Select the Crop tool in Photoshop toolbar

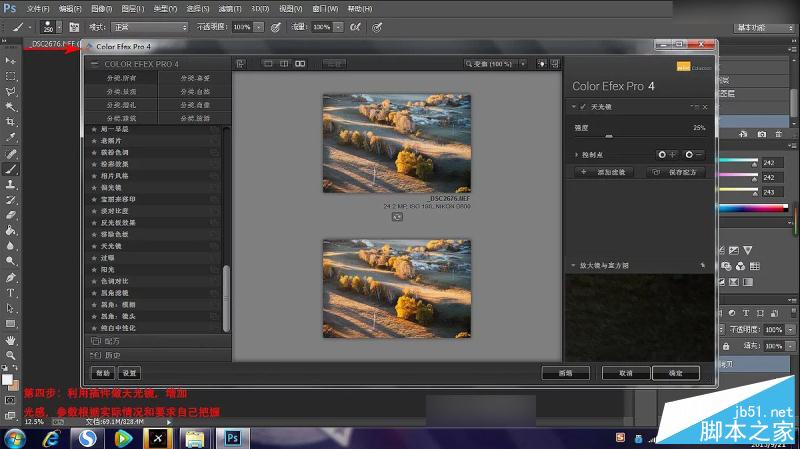click(10, 122)
